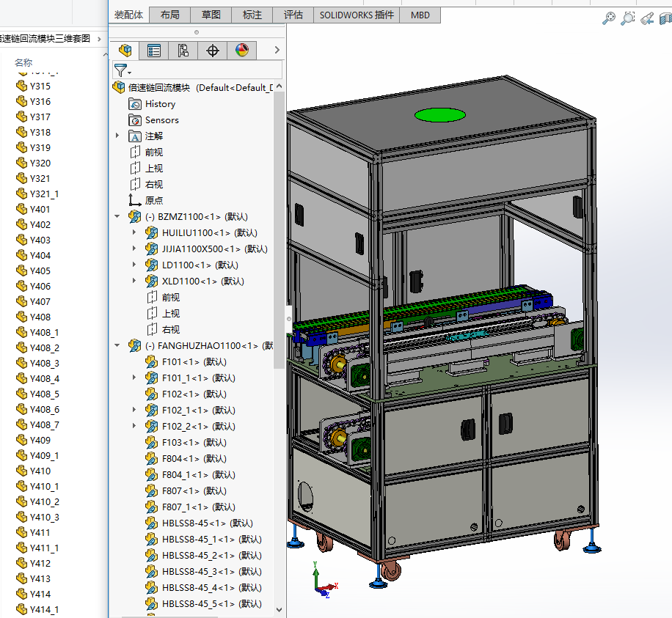Expand the HUILIU1100<1> subassembly
Image resolution: width=672 pixels, height=618 pixels.
pos(134,233)
